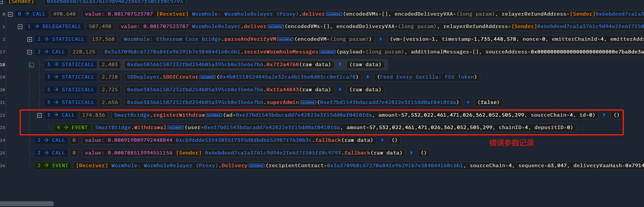Open Wormhole: WormholeRelayer (Proxy) contract link in row 0
Image resolution: width=644 pixels, height=207 pixels.
pyautogui.click(x=245, y=14)
